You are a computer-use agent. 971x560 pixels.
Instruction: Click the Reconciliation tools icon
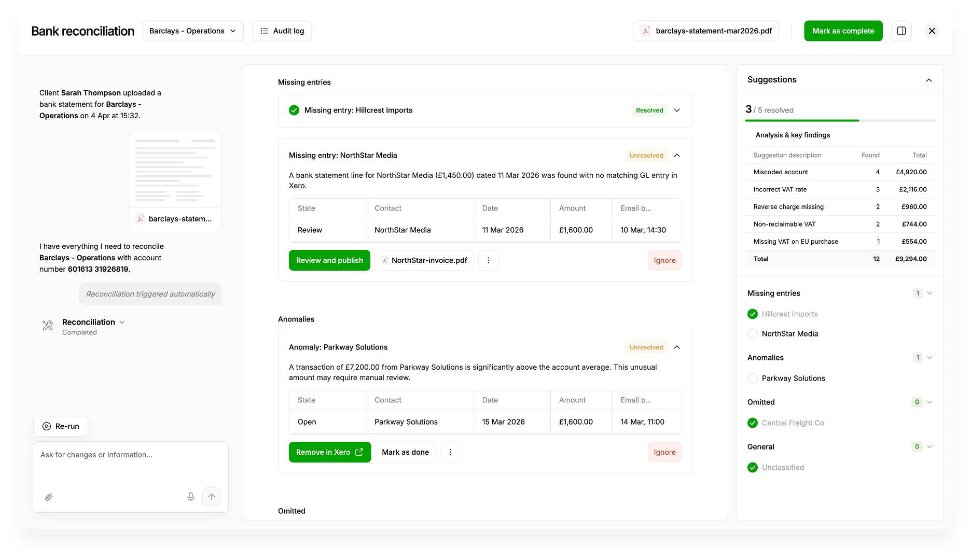pos(48,326)
